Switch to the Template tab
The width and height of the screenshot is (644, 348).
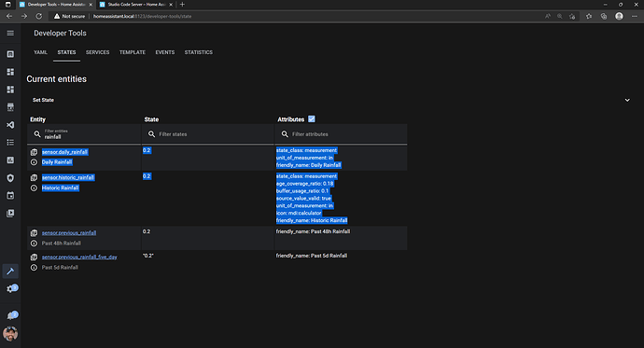(x=133, y=52)
